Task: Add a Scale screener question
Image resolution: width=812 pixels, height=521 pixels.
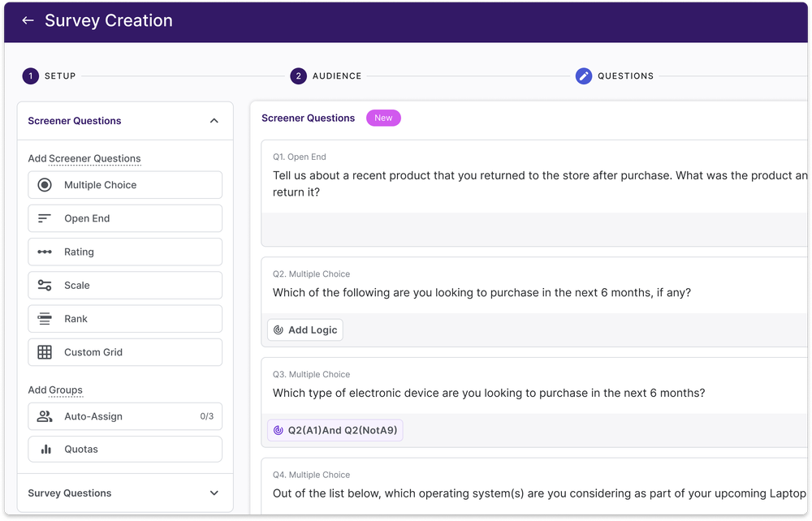Action: 125,285
